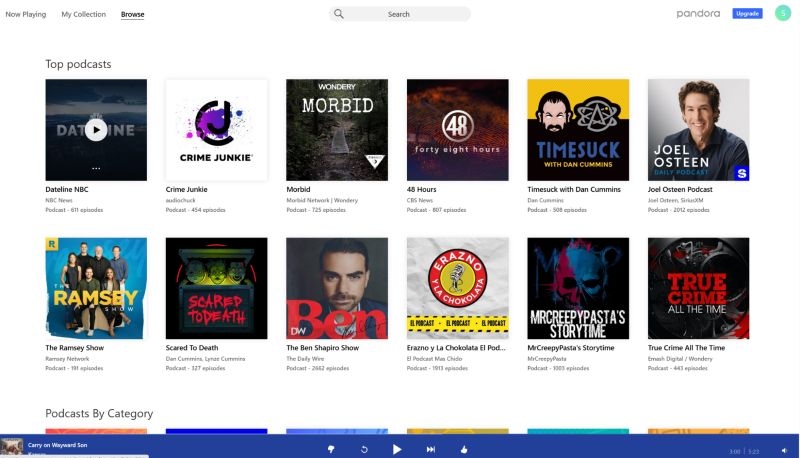Click the track time 3:00 display
The image size is (800, 458).
click(x=734, y=451)
